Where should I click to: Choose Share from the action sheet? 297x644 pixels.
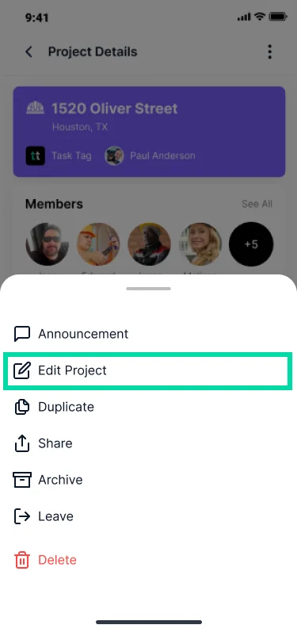(149, 443)
